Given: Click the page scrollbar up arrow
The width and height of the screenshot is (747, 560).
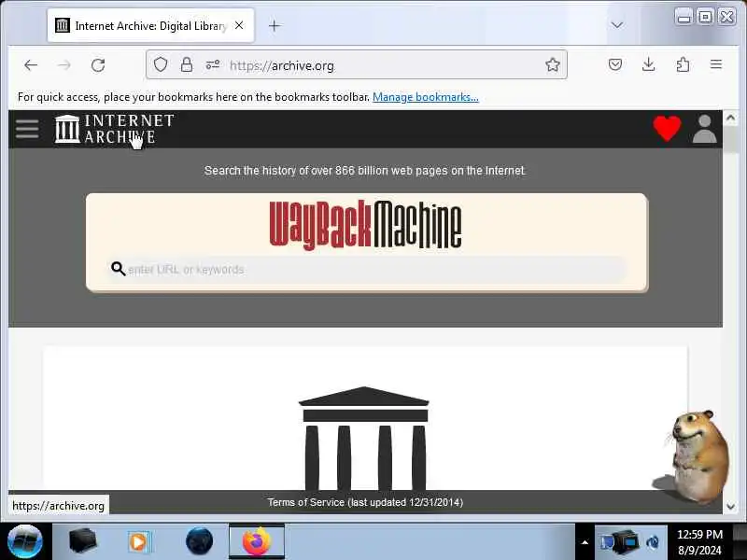Looking at the screenshot, I should click(731, 119).
